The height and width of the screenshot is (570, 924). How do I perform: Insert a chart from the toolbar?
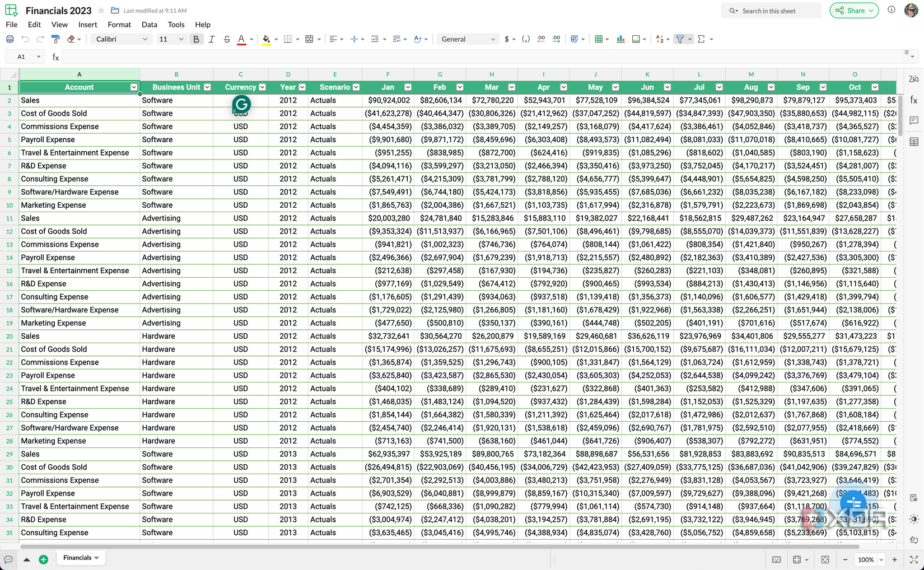click(620, 39)
